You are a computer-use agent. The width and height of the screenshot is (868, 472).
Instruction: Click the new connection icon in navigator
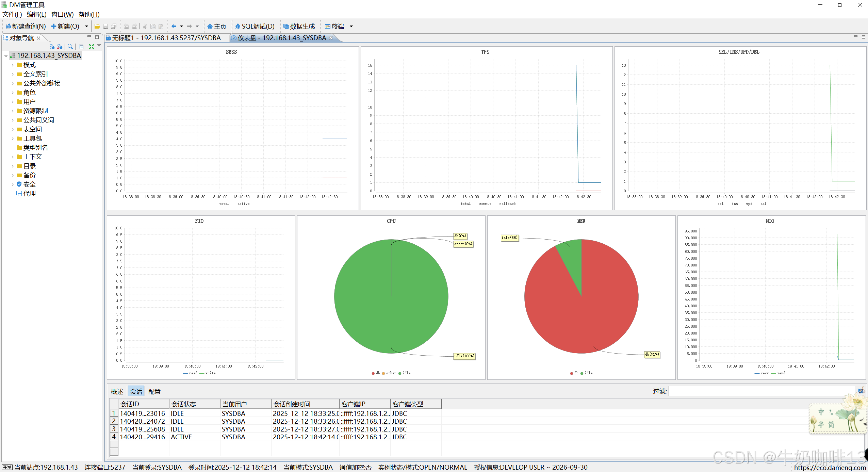(x=52, y=47)
